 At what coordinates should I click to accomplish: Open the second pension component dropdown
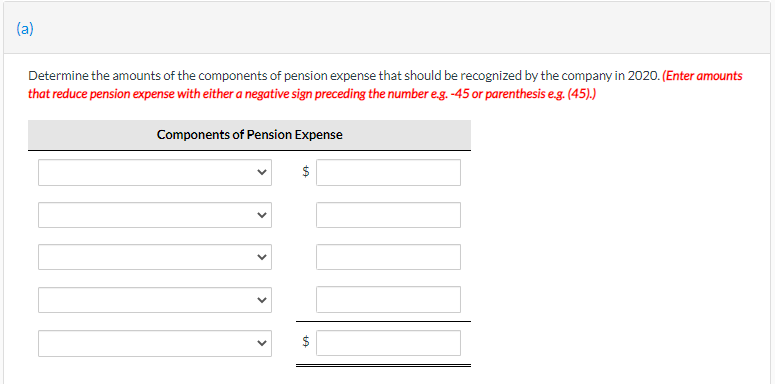pos(155,215)
